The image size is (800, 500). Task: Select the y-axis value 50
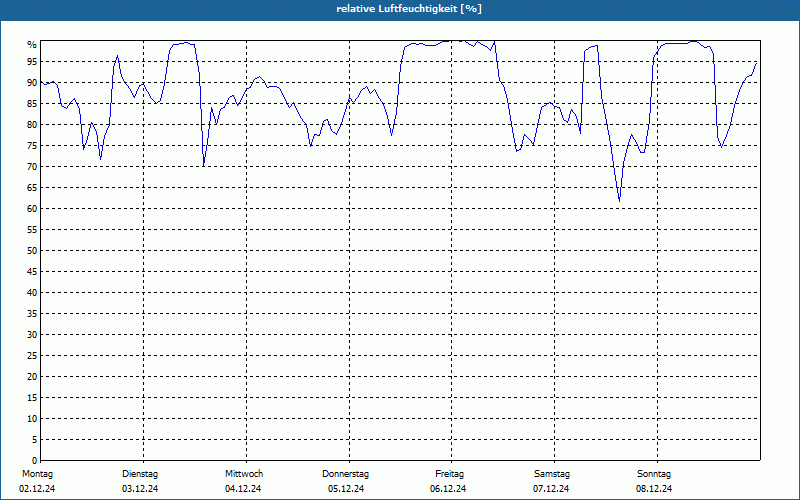click(32, 251)
